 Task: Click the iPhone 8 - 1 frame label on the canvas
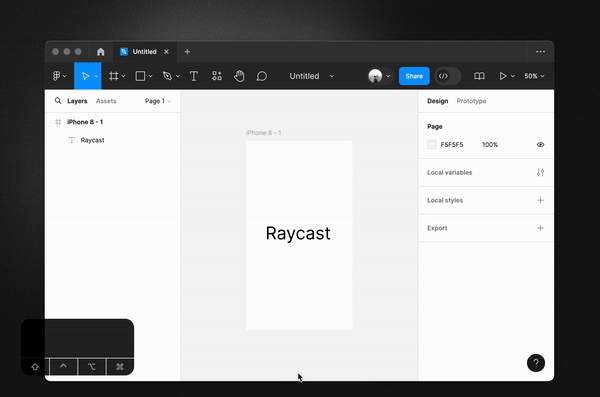(x=264, y=133)
